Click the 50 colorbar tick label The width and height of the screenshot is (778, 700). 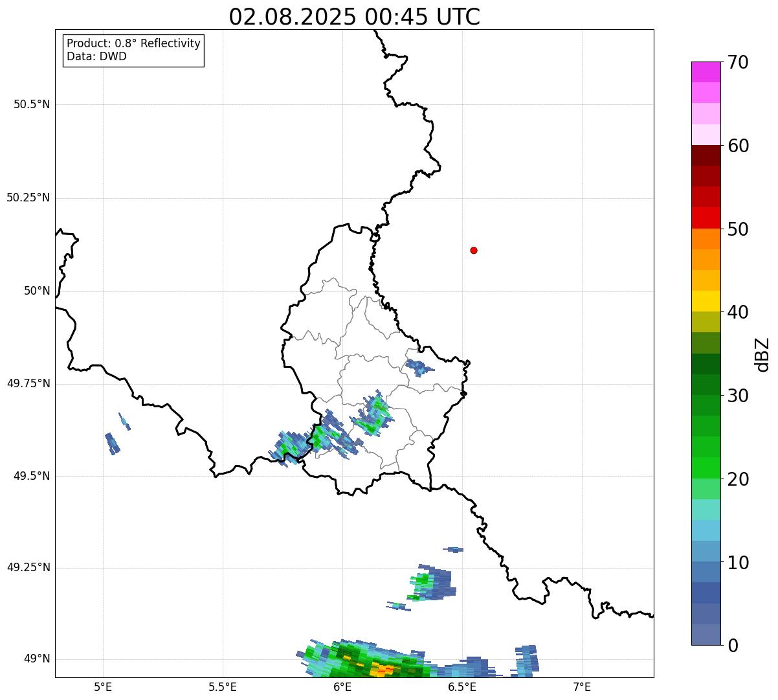click(x=738, y=229)
